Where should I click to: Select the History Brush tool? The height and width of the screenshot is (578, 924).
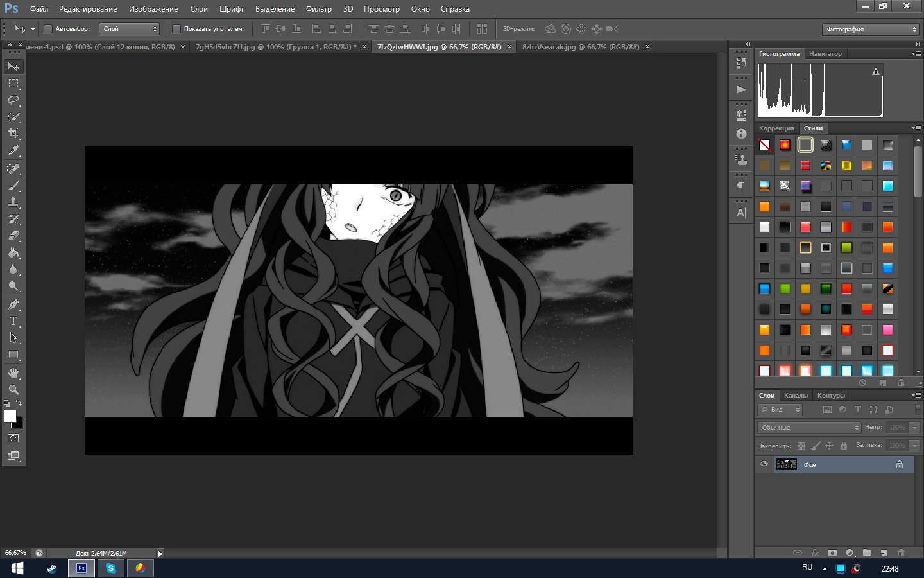point(13,219)
